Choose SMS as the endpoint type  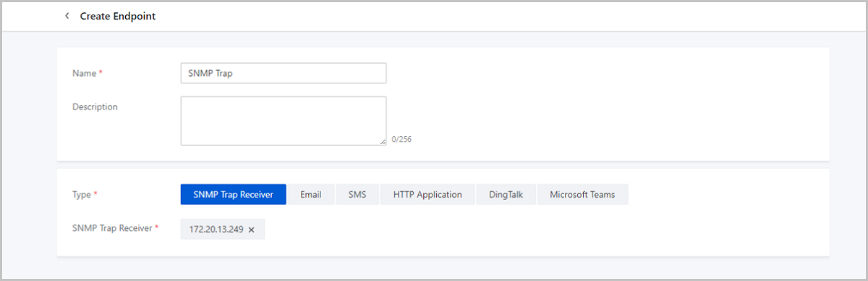[357, 195]
